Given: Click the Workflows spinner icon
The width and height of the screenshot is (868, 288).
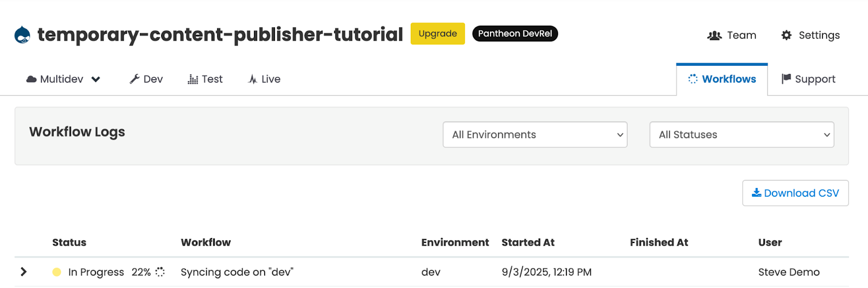Looking at the screenshot, I should pos(693,79).
